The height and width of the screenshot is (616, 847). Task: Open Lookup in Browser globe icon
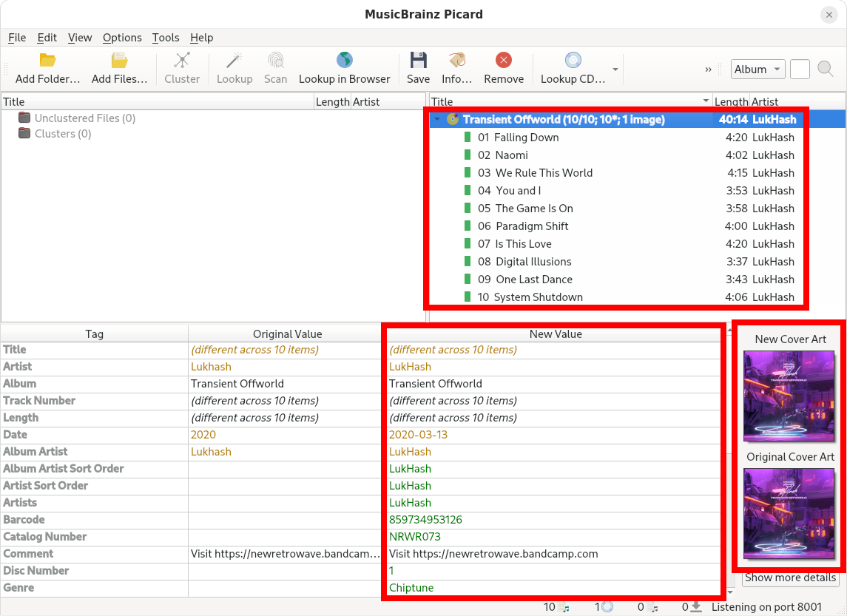click(x=344, y=61)
